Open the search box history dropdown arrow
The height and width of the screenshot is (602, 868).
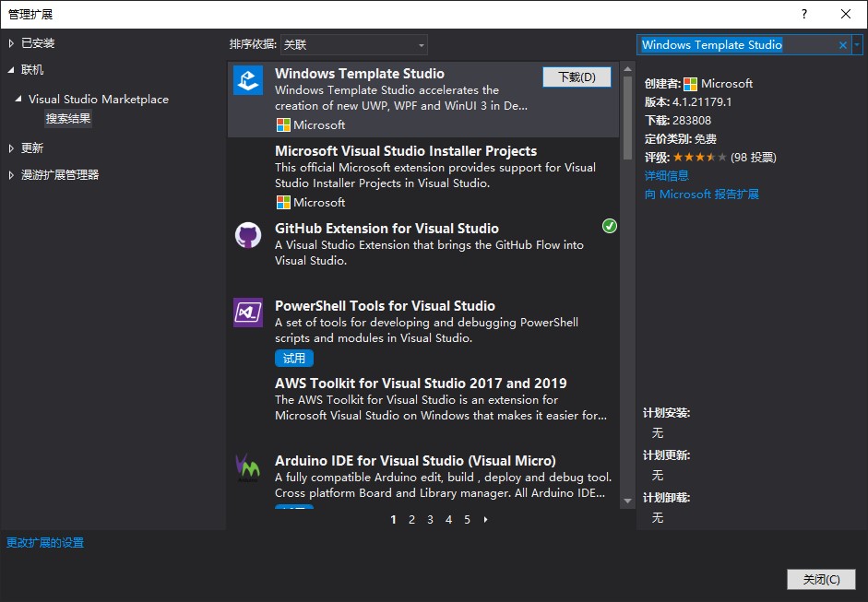pyautogui.click(x=857, y=45)
